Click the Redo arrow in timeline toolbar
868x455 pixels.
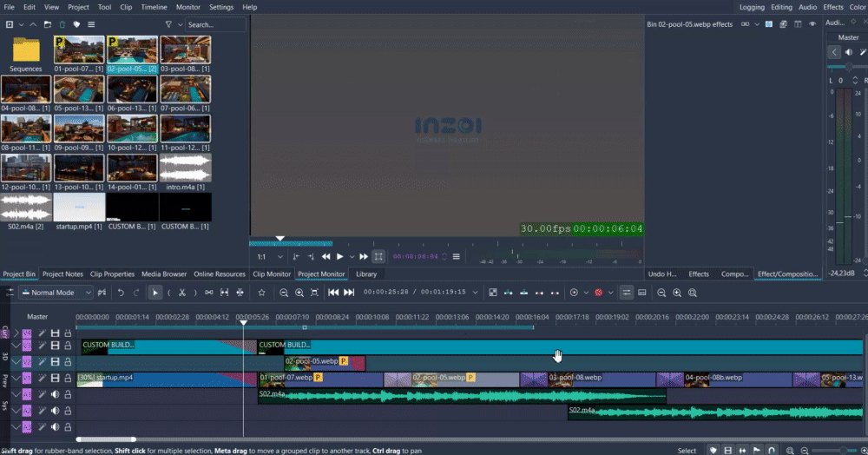point(136,293)
